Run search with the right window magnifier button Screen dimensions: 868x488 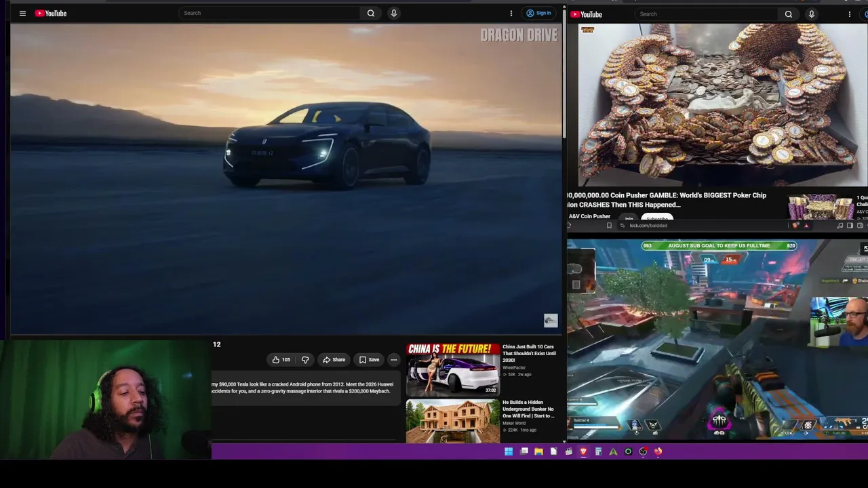click(x=788, y=14)
